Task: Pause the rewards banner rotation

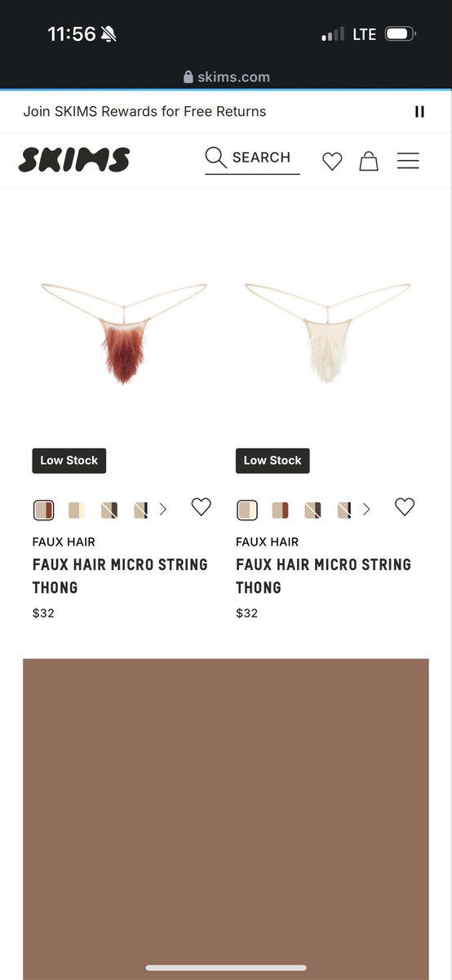Action: click(x=419, y=112)
